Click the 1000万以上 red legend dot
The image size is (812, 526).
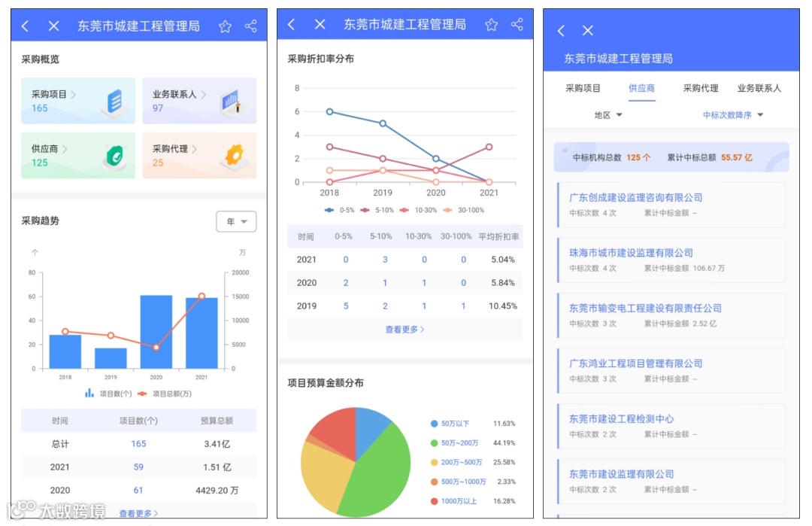[x=435, y=501]
